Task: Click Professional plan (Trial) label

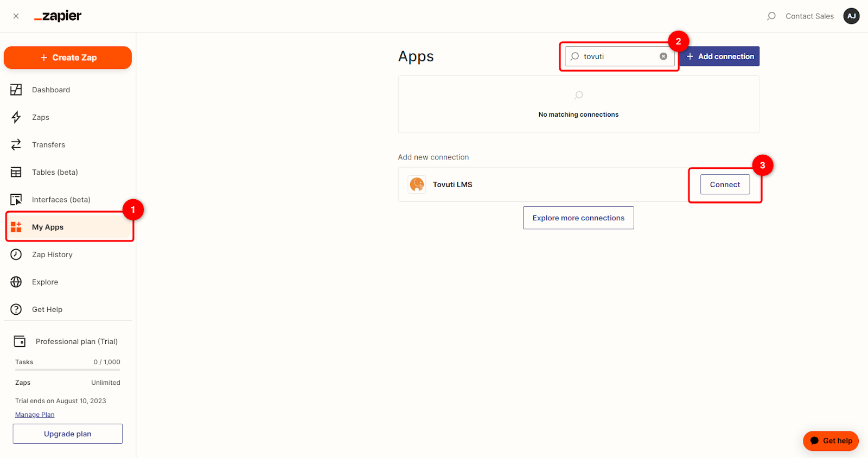Action: coord(76,341)
